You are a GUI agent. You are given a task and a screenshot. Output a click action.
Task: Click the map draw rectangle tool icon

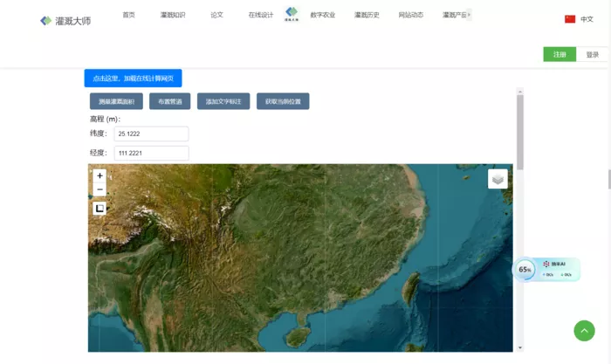click(100, 208)
